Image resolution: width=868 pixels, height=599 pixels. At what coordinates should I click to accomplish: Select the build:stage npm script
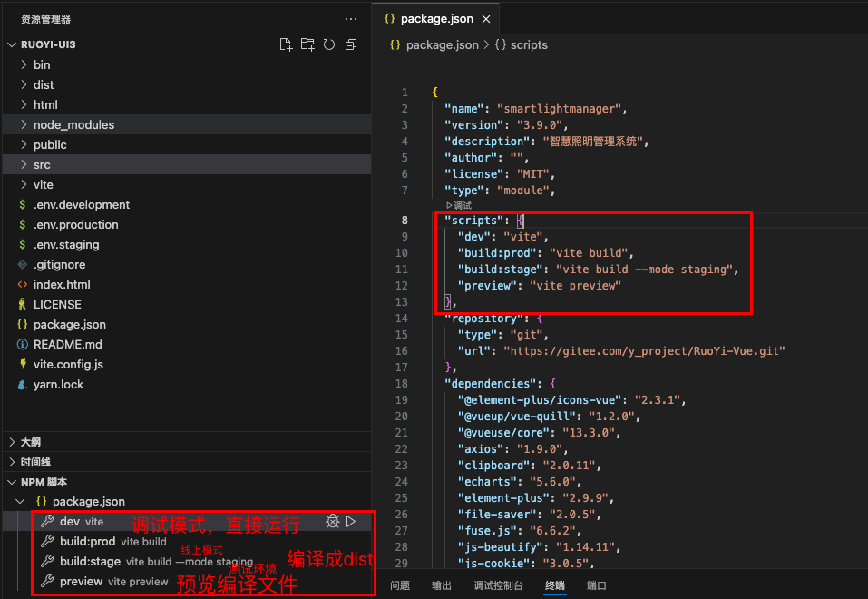click(90, 561)
